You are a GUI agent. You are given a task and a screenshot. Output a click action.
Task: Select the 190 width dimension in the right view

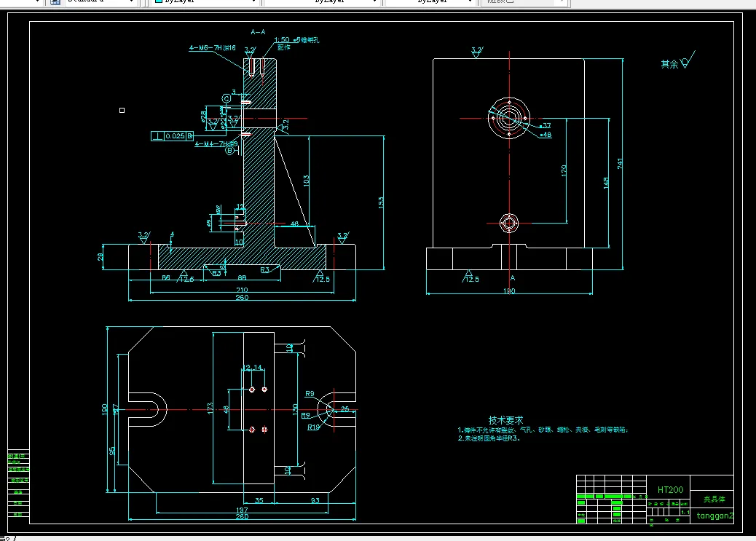click(509, 291)
